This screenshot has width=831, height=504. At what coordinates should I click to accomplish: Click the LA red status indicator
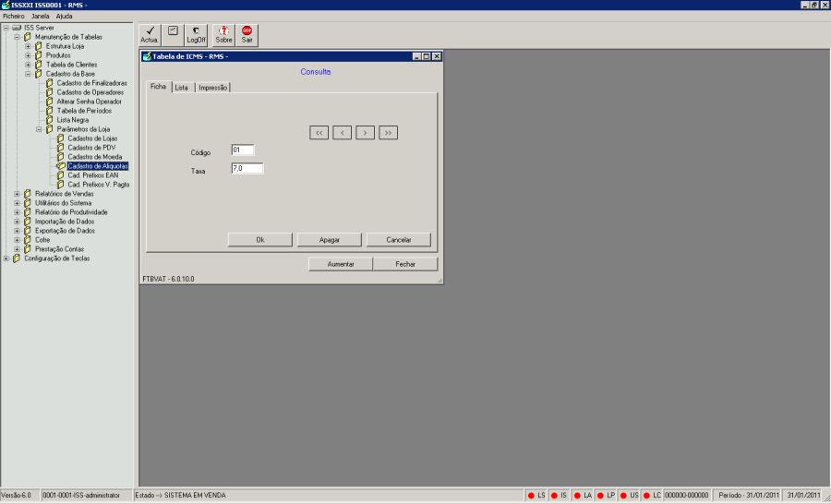[x=577, y=496]
